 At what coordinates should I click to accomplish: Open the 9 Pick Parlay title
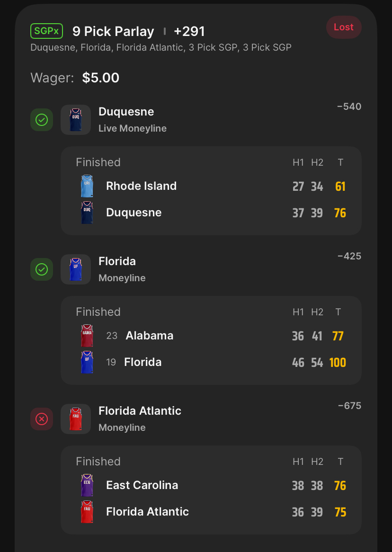113,32
